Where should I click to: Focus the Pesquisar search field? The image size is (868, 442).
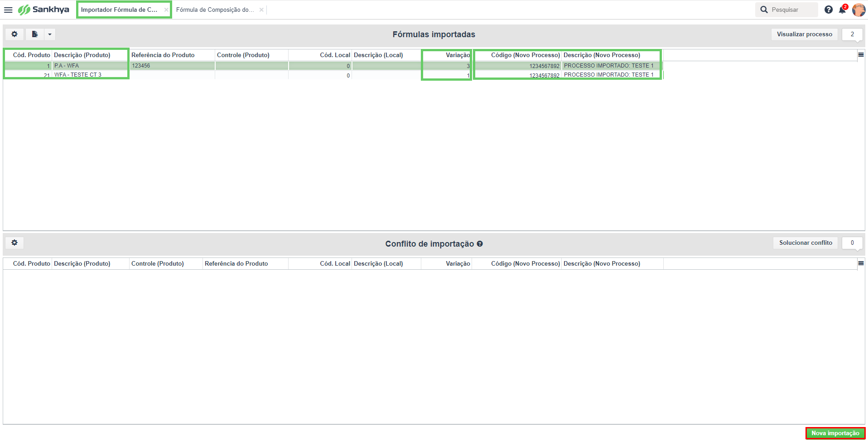[786, 10]
